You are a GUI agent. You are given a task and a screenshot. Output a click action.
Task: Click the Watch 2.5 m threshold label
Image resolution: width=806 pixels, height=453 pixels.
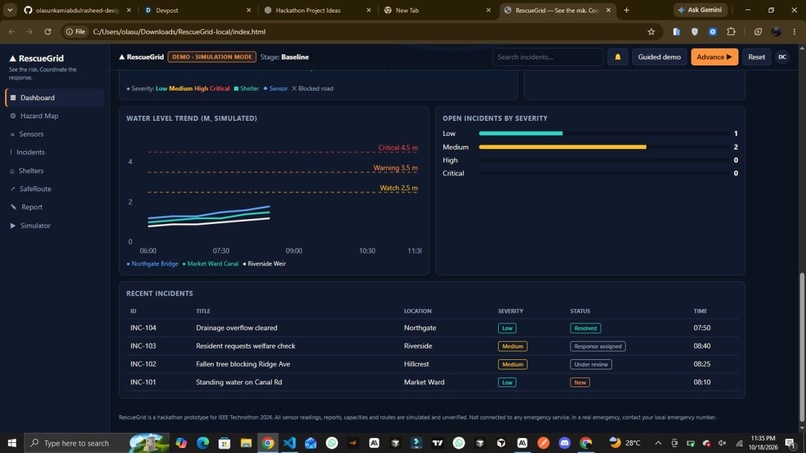398,188
